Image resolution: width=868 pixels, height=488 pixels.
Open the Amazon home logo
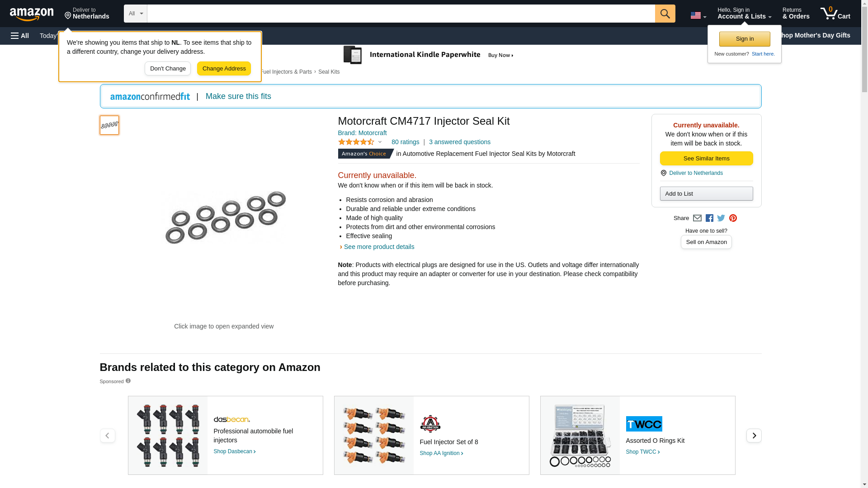pyautogui.click(x=32, y=14)
